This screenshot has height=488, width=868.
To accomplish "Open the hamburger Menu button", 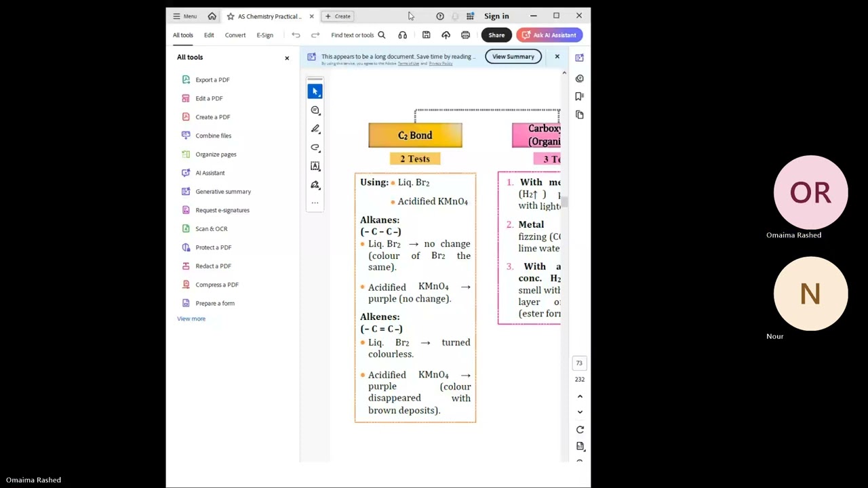I will click(x=184, y=16).
